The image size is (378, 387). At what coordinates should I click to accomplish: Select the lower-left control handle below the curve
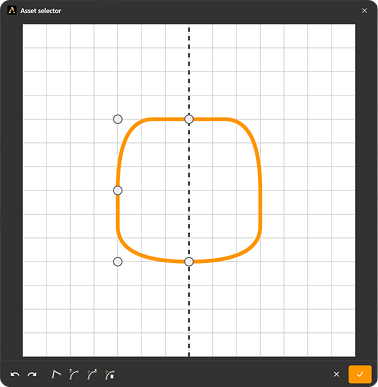coord(118,262)
